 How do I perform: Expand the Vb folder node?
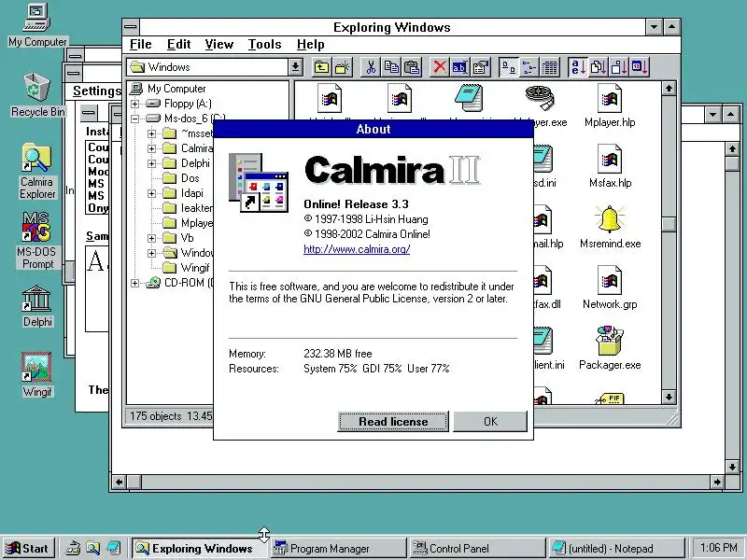click(x=151, y=238)
